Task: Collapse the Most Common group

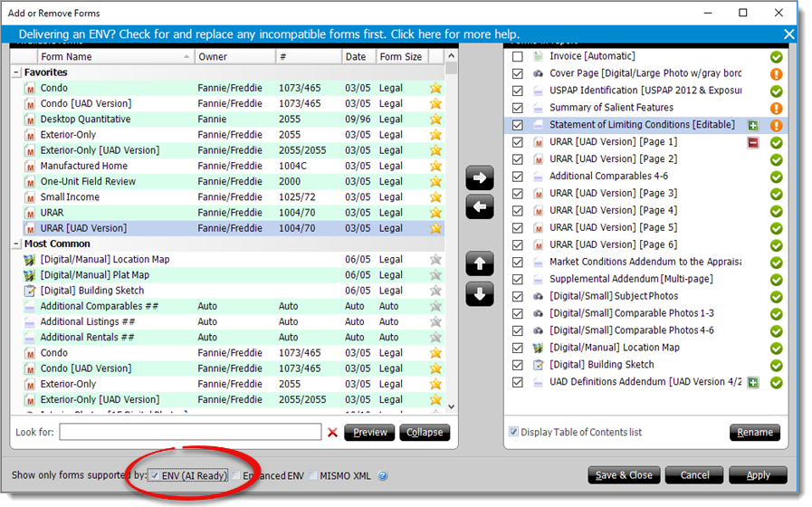Action: (x=16, y=244)
